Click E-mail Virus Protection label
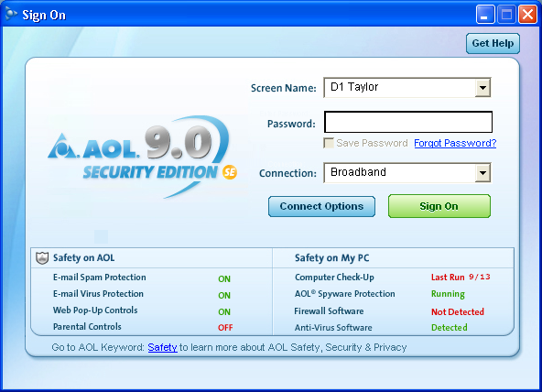This screenshot has width=542, height=392. click(x=98, y=294)
